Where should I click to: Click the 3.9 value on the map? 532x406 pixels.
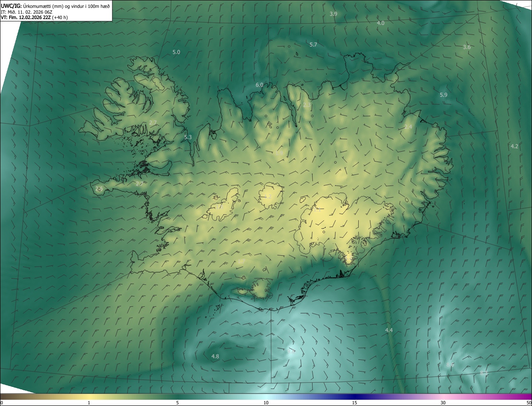tap(333, 14)
